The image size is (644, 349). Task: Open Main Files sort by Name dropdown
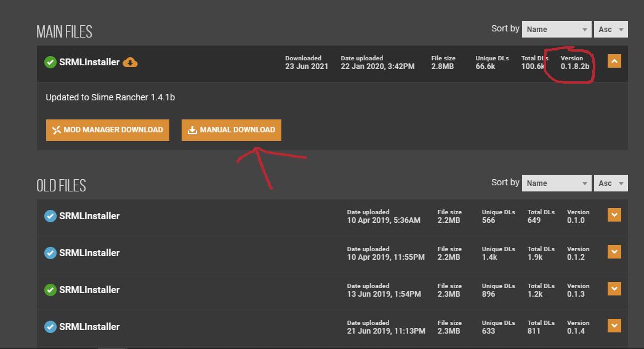tap(557, 29)
